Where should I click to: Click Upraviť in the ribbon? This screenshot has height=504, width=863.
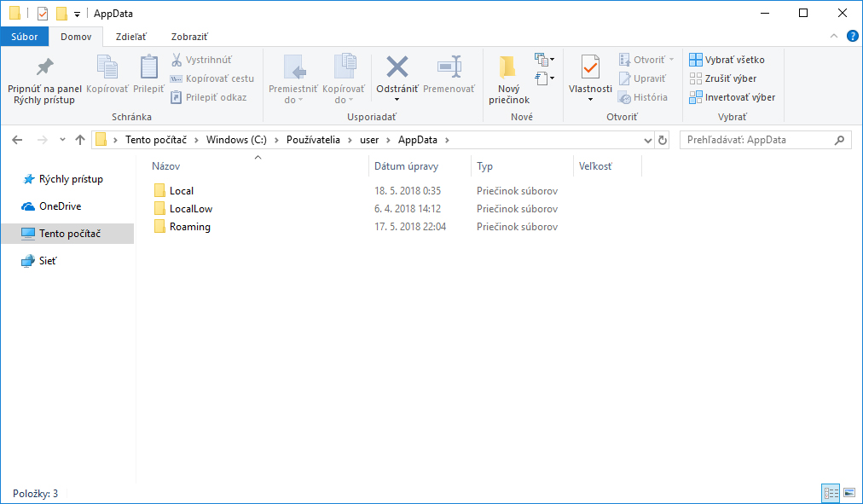[642, 78]
